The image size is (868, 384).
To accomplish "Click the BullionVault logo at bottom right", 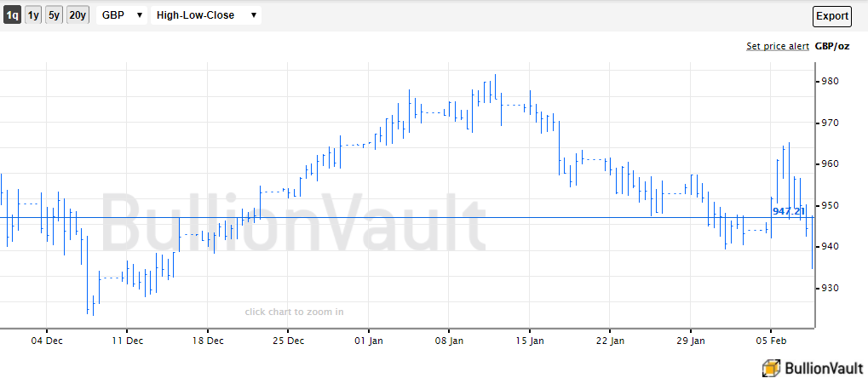I will click(x=813, y=369).
